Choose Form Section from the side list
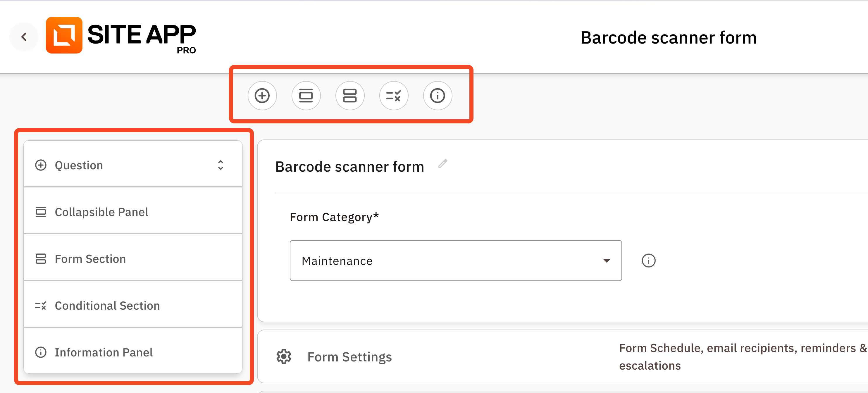Screen dimensions: 868x393 90,259
